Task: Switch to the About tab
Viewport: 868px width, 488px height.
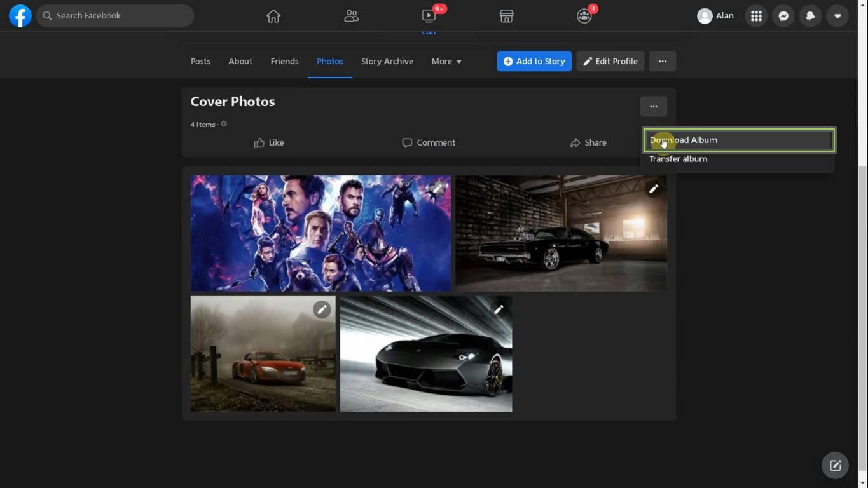Action: click(240, 61)
